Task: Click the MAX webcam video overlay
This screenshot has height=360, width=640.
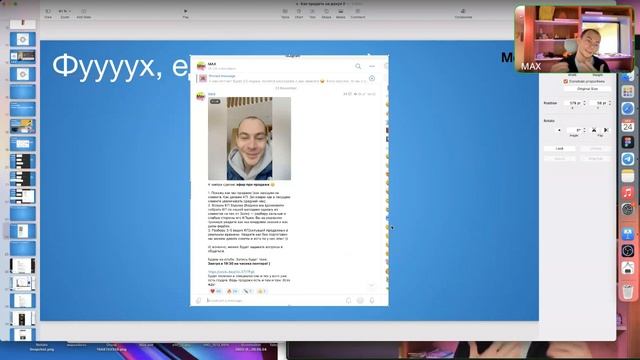Action: 575,39
